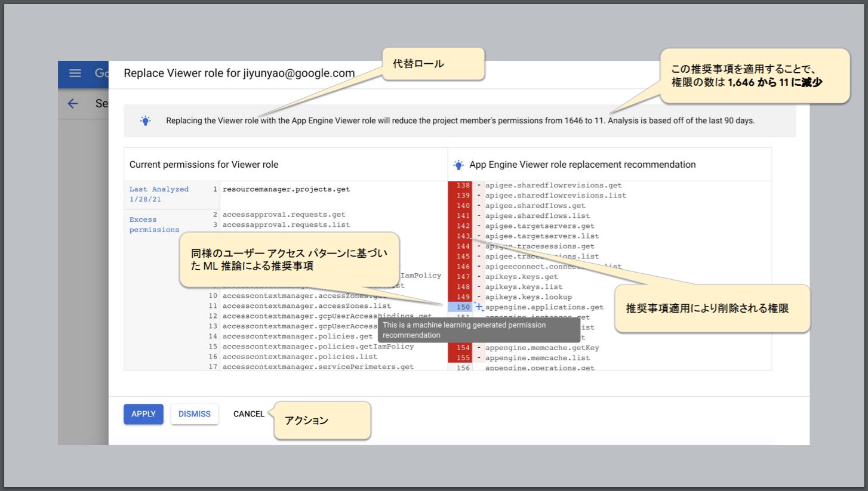Click Last Analyzed 1/28/21 label
868x491 pixels.
159,194
